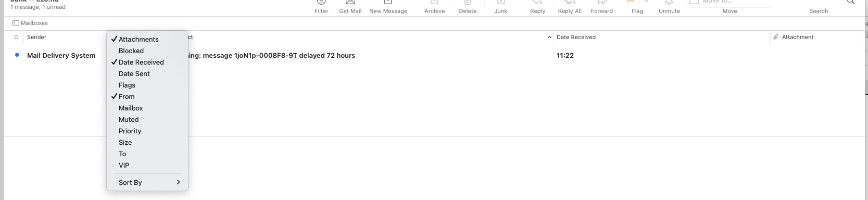Click the Reply toolbar button

537,7
